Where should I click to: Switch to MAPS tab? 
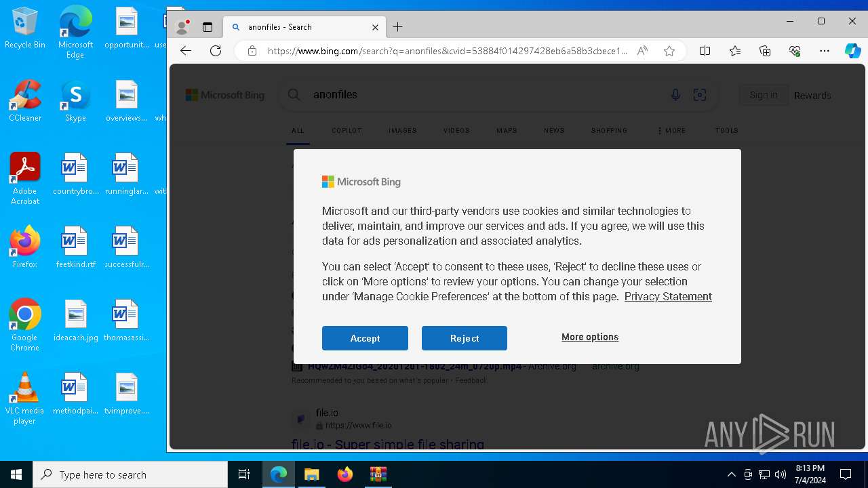[x=507, y=130]
